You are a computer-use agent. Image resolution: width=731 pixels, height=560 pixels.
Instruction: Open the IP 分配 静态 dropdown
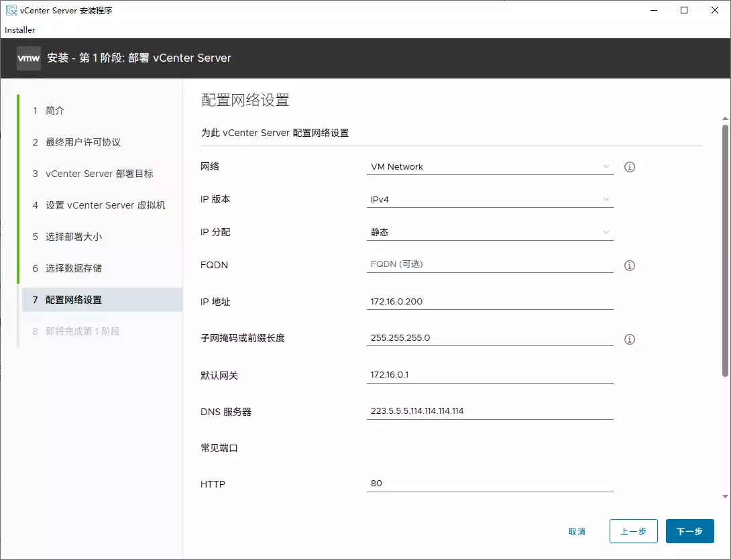[x=490, y=232]
